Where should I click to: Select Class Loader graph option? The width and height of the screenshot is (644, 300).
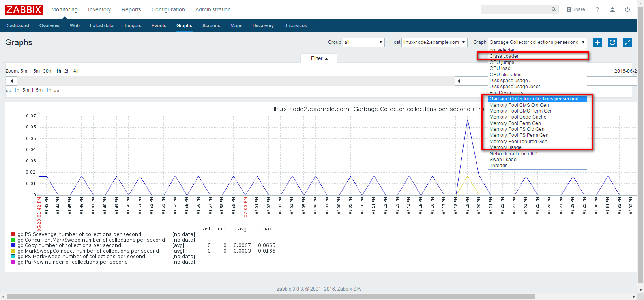(x=537, y=56)
